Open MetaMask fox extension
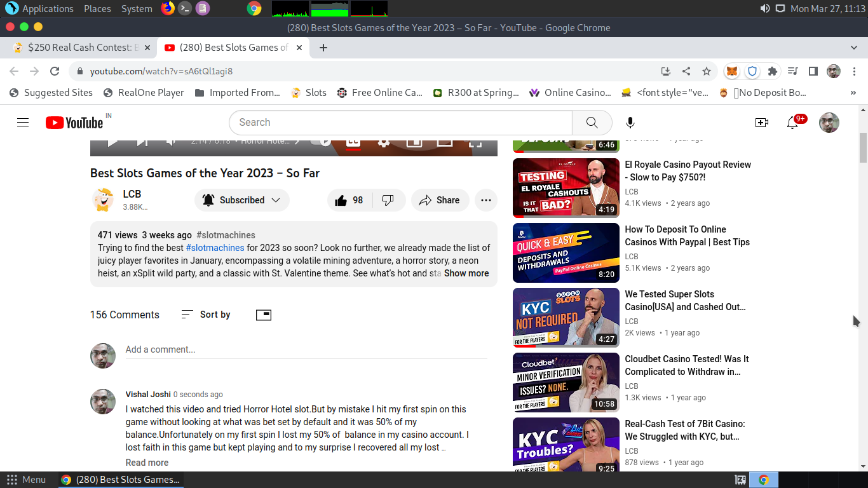Viewport: 868px width, 488px height. (732, 71)
